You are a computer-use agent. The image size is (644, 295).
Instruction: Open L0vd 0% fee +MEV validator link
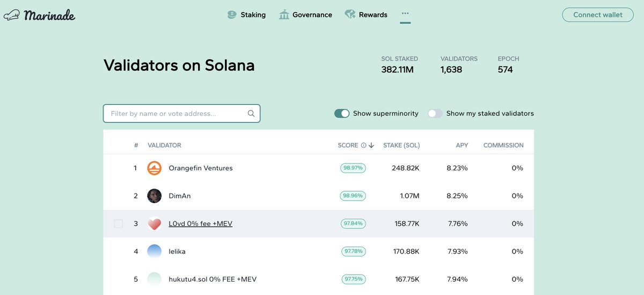pos(200,224)
